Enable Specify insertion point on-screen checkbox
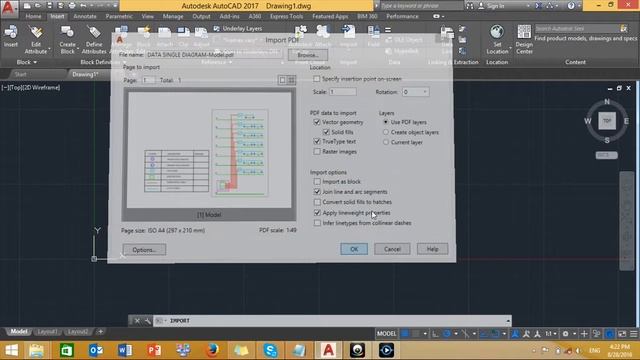Image resolution: width=640 pixels, height=360 pixels. click(317, 78)
